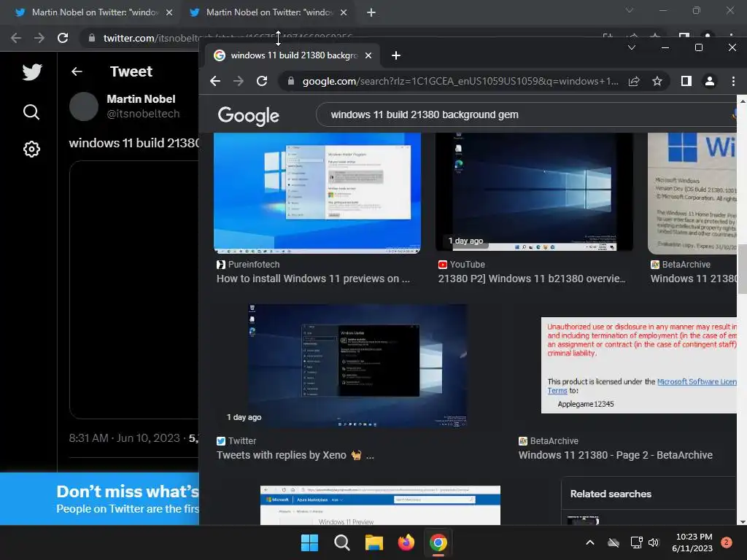Click the Martin Nobel name on tweet

[141, 99]
